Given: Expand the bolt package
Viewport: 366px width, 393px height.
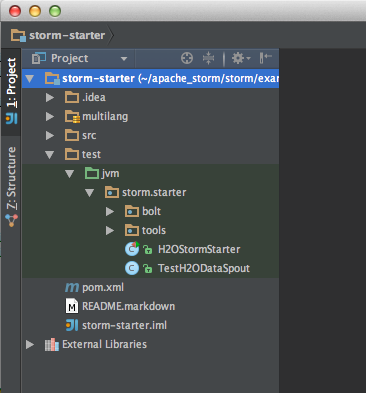Looking at the screenshot, I should tap(110, 211).
